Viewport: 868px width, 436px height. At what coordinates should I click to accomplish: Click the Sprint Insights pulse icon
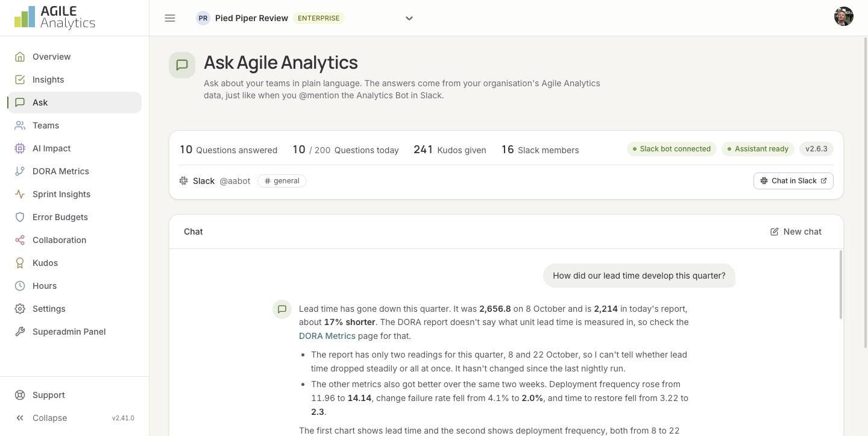(x=20, y=194)
